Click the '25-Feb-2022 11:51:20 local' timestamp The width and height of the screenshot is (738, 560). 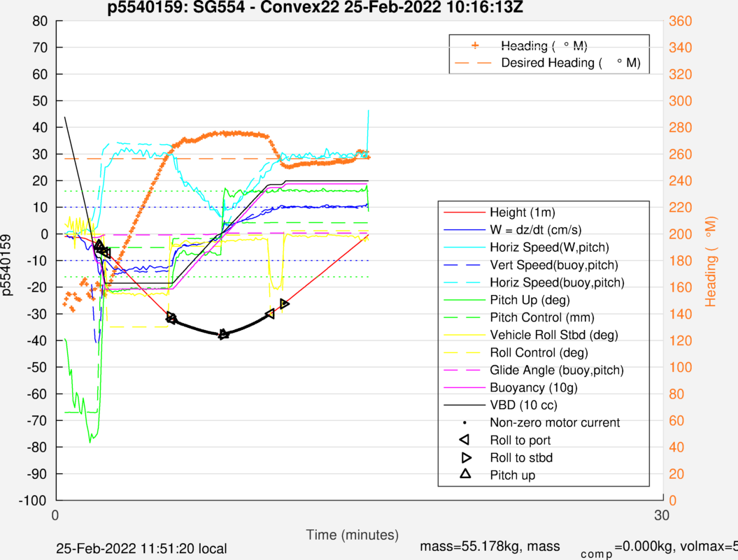[141, 549]
